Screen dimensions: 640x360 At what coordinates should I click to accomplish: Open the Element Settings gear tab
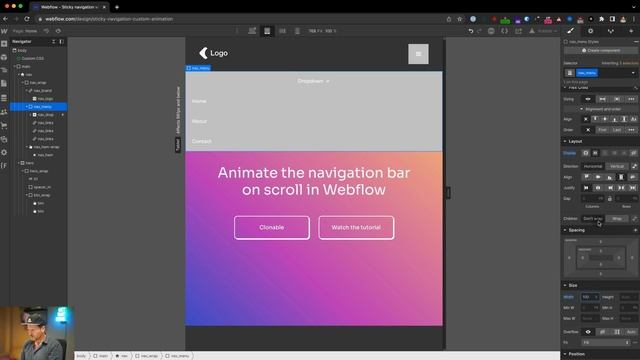(590, 31)
